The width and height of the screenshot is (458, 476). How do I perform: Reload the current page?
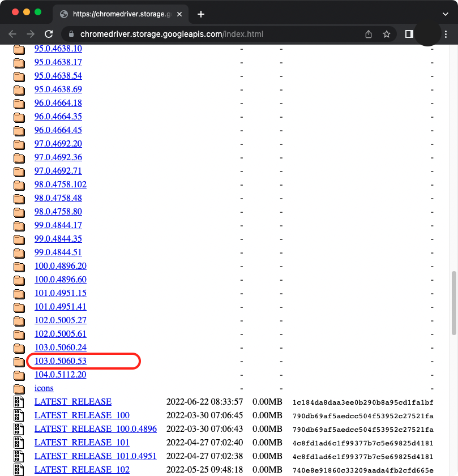[x=49, y=34]
